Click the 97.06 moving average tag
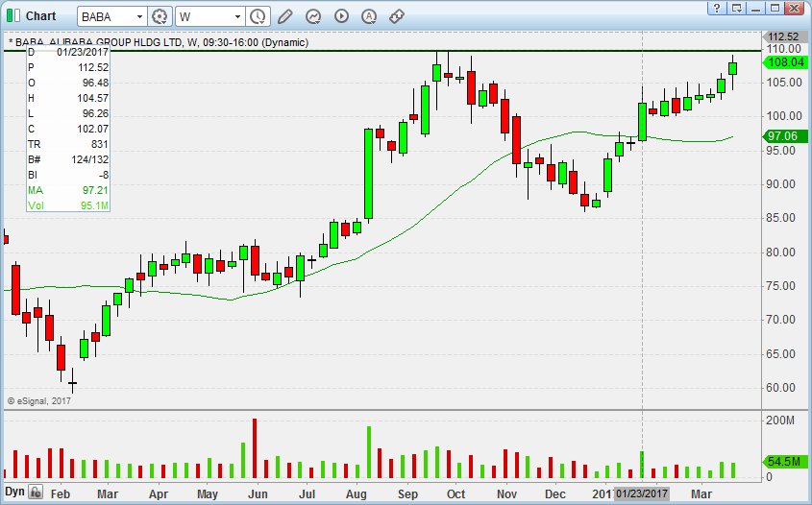 coord(786,136)
